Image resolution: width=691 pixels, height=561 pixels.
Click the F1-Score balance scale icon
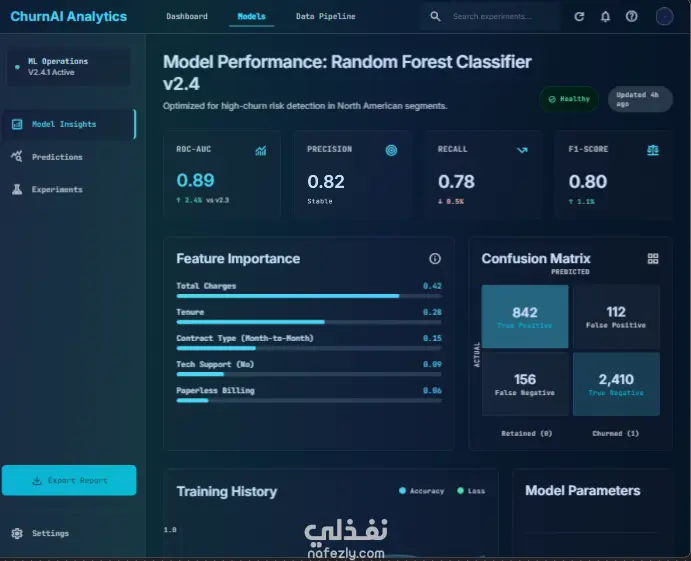[653, 150]
